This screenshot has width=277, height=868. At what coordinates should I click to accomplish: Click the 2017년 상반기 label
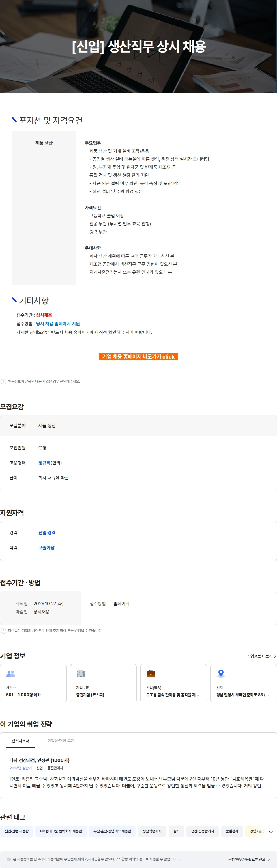click(x=20, y=768)
